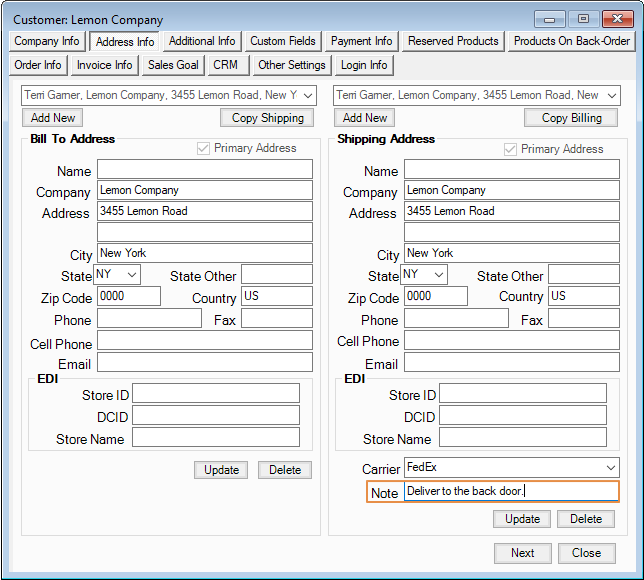Open the Company Info tab
Image resolution: width=644 pixels, height=580 pixels.
click(x=47, y=41)
